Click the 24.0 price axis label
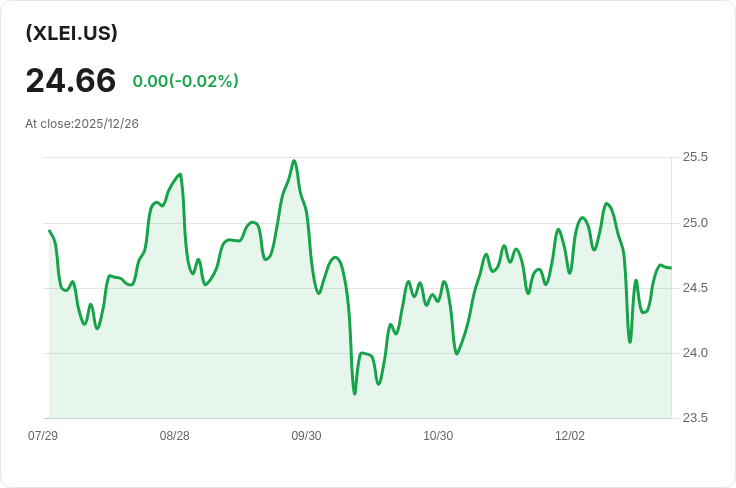 (x=695, y=353)
